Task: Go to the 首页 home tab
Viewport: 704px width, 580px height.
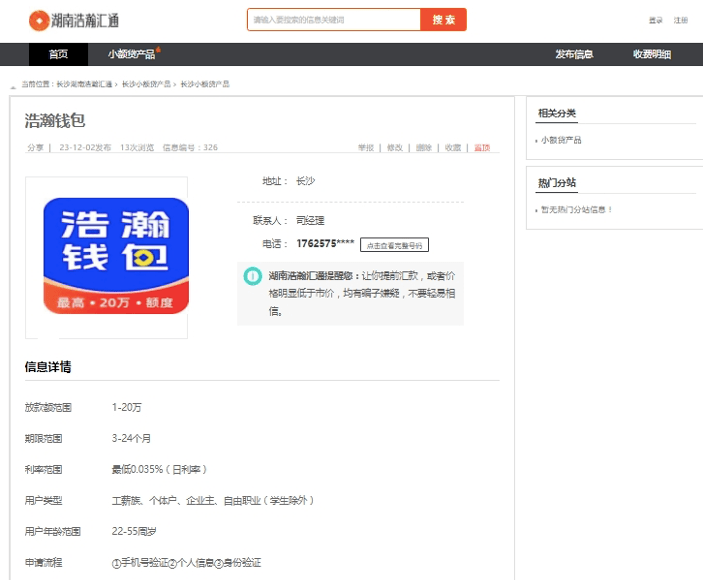Action: (x=58, y=54)
